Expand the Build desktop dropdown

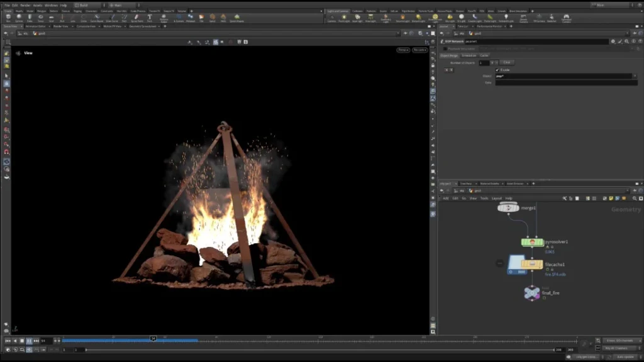point(89,5)
